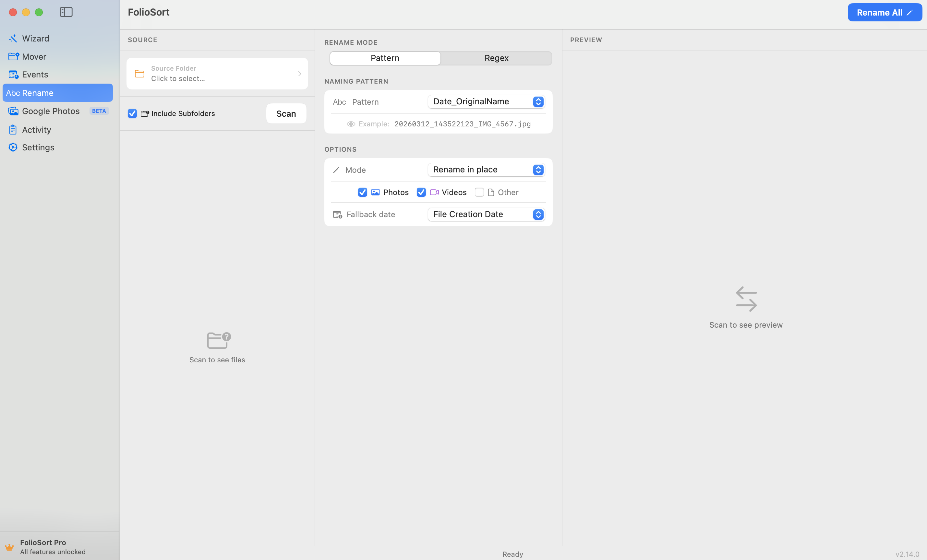The image size is (927, 560).
Task: Select Events in the sidebar
Action: (57, 75)
